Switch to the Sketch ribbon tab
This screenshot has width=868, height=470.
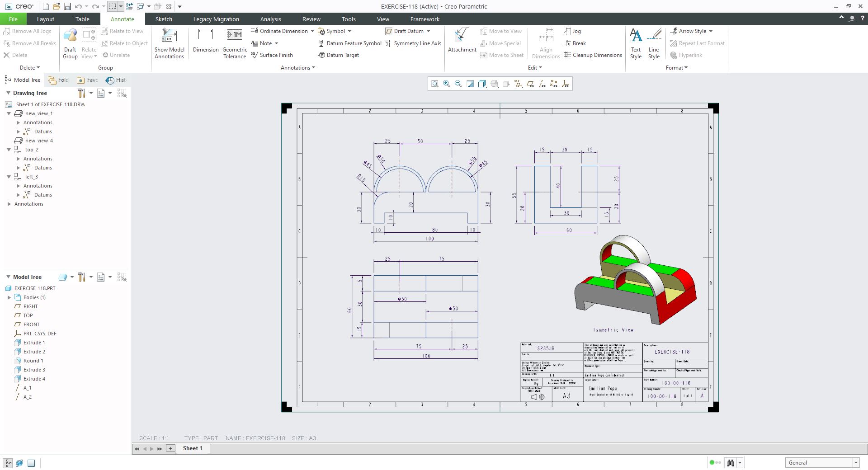(x=164, y=19)
